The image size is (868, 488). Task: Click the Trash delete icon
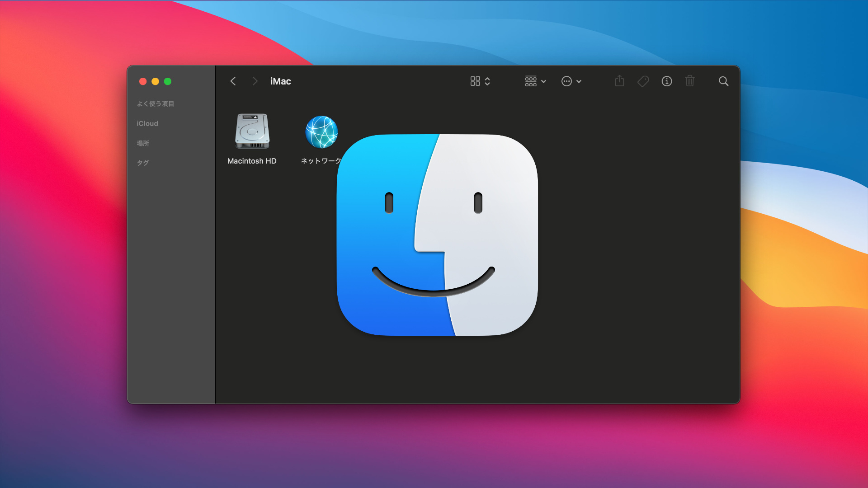tap(690, 81)
